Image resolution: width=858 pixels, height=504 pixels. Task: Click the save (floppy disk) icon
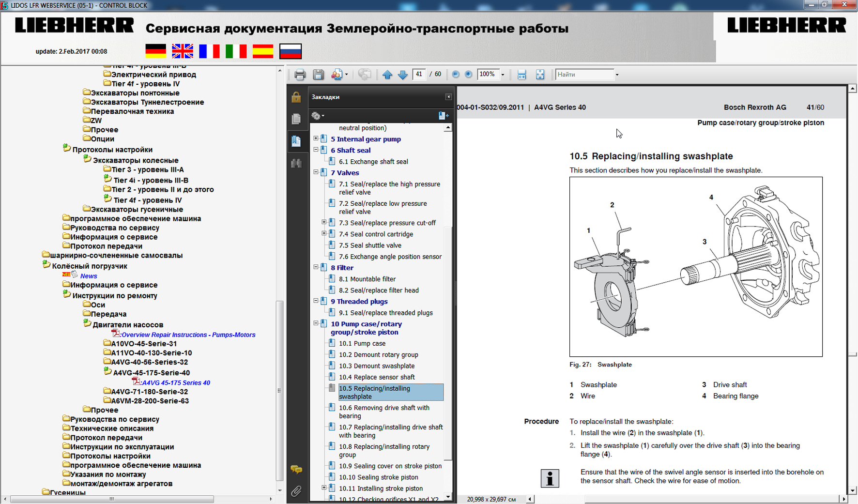coord(318,75)
